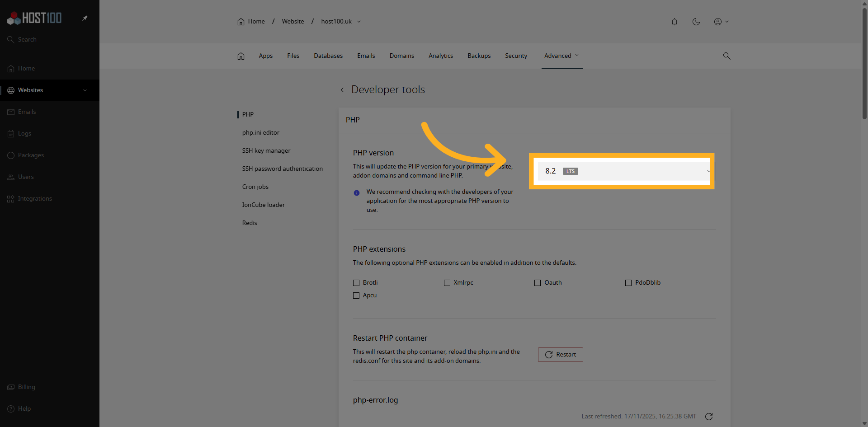Click the Websites globe icon
The height and width of the screenshot is (427, 868).
pos(11,90)
